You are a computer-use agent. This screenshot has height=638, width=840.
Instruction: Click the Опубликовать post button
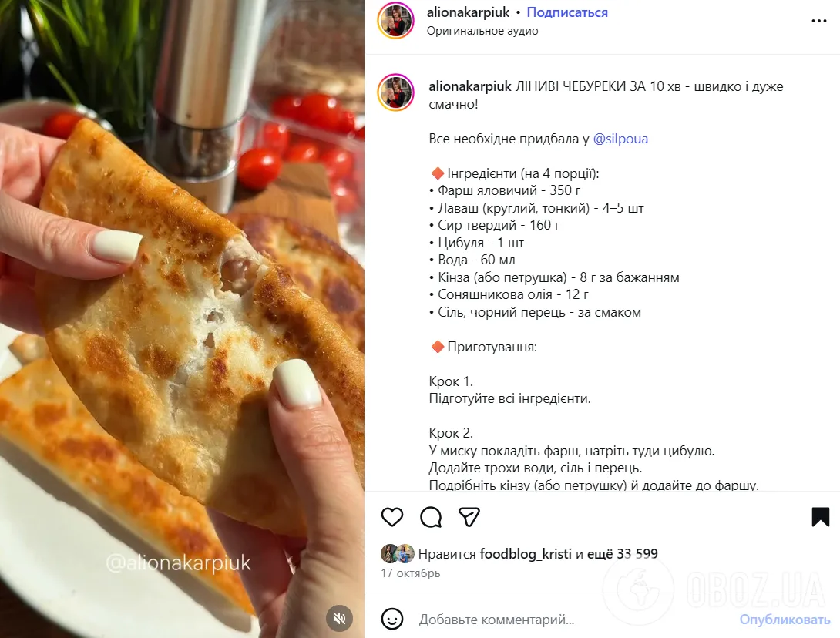[x=785, y=620]
